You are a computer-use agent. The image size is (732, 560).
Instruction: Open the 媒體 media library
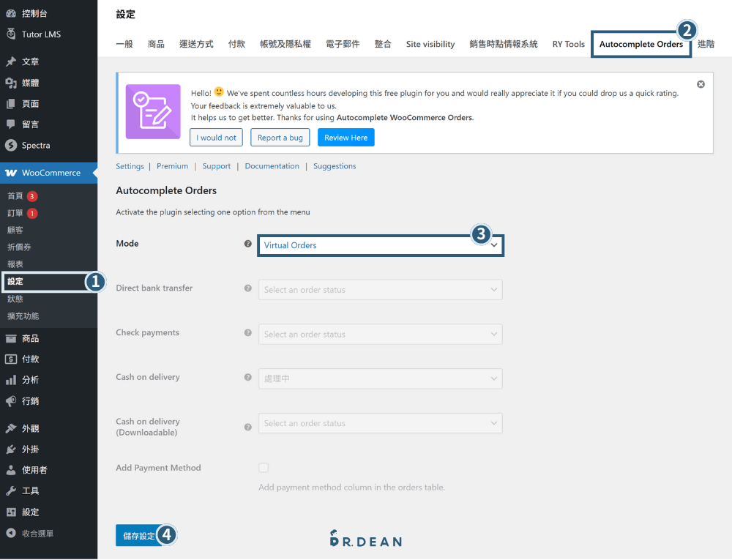tap(33, 83)
